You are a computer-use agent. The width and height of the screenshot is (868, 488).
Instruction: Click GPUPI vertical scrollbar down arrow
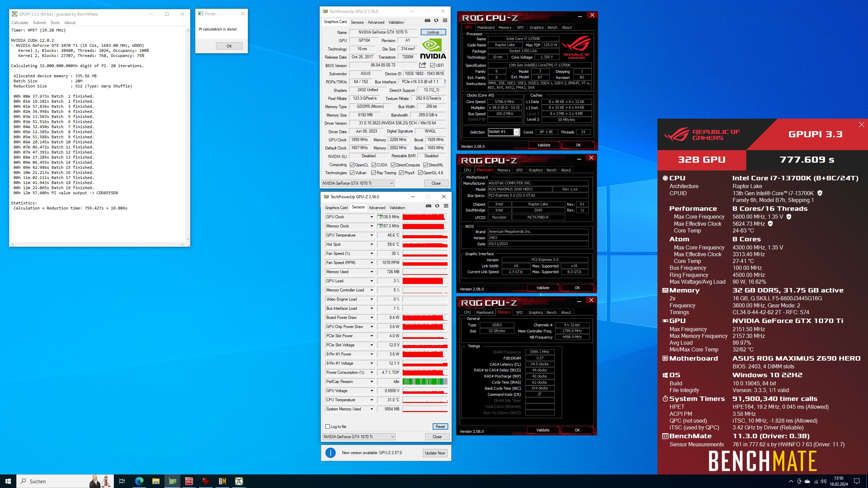click(188, 239)
